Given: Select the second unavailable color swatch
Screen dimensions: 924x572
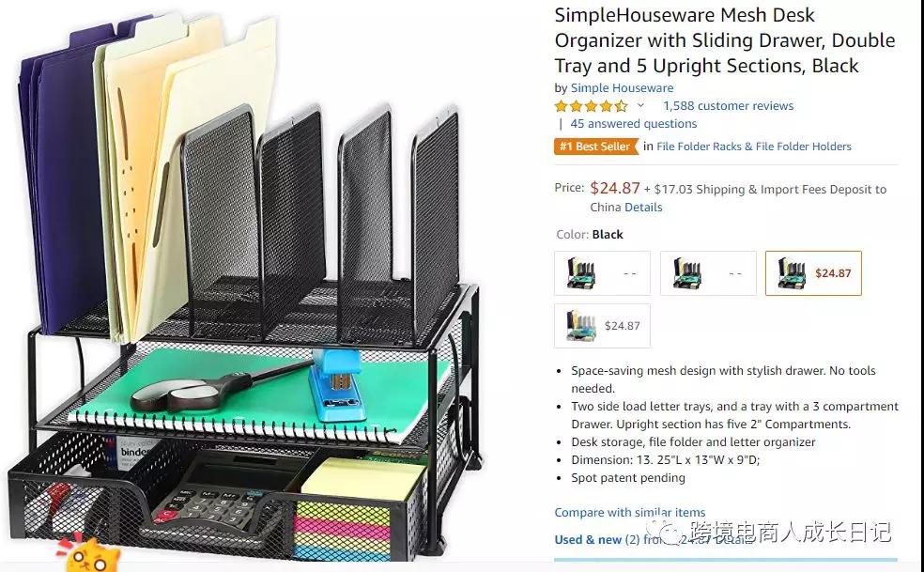Looking at the screenshot, I should 708,273.
